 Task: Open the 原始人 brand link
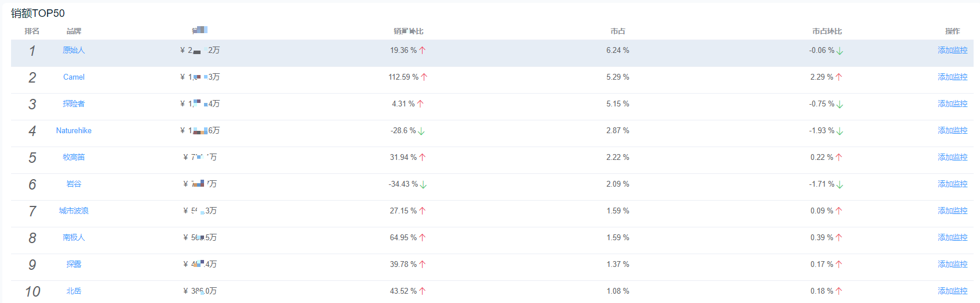tap(74, 51)
